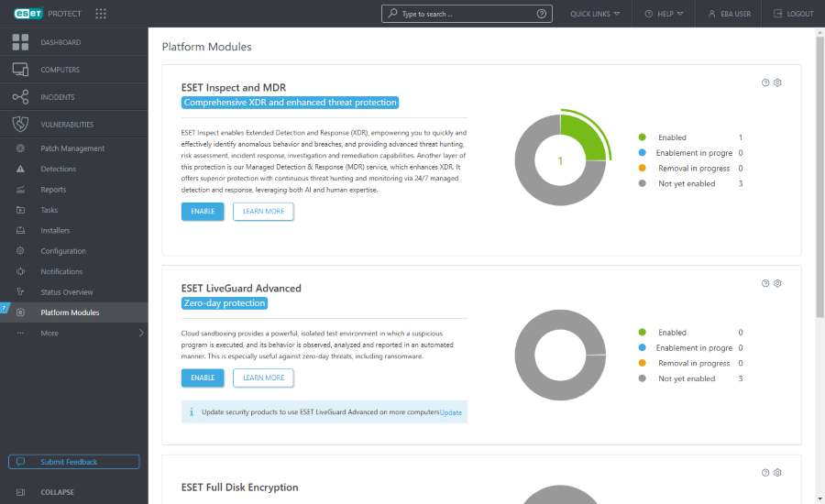Click the Collapse sidebar icon
Viewport: 825px width, 504px height.
(x=20, y=492)
